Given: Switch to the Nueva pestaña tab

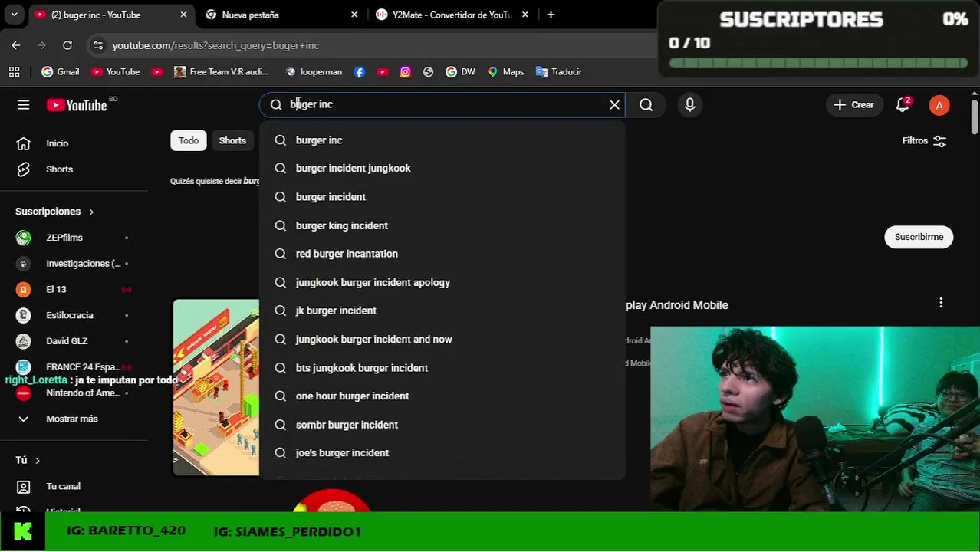Looking at the screenshot, I should (x=280, y=15).
